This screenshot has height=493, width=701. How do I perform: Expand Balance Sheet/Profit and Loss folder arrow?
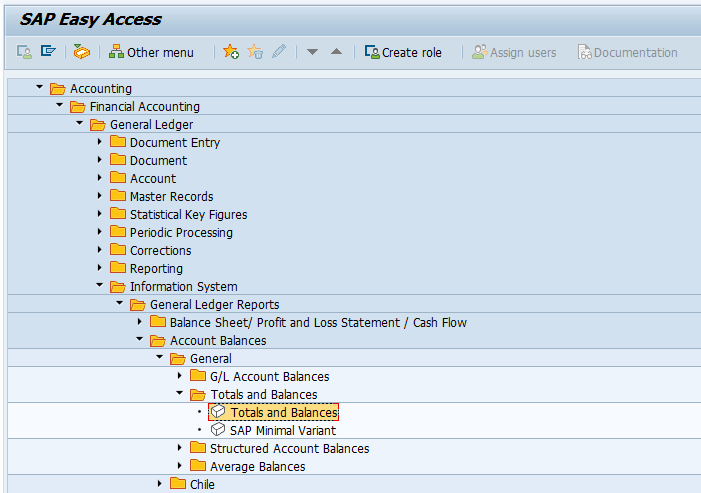(139, 321)
